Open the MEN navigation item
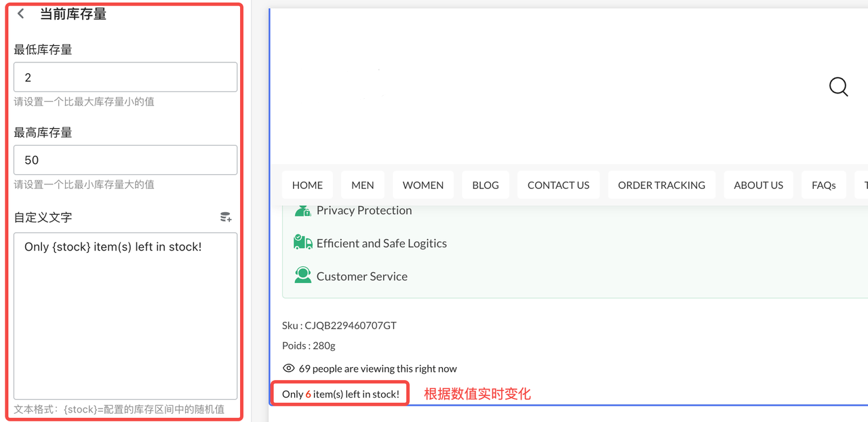This screenshot has width=868, height=422. tap(363, 185)
